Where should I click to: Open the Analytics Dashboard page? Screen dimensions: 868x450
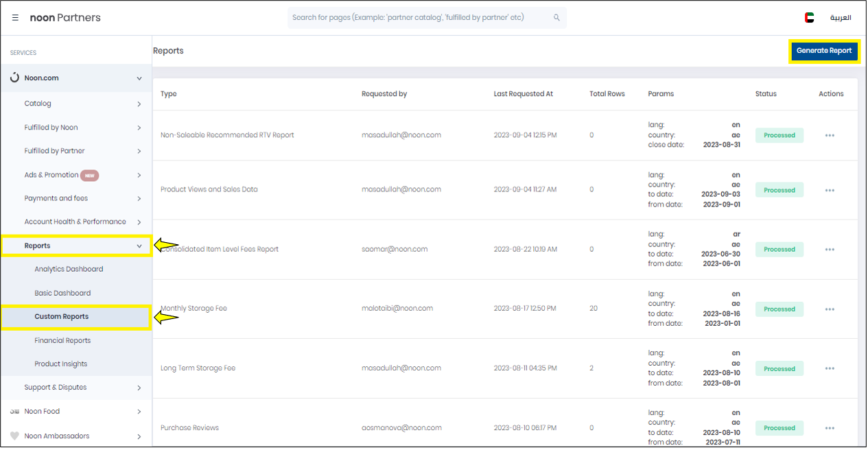[x=69, y=270]
